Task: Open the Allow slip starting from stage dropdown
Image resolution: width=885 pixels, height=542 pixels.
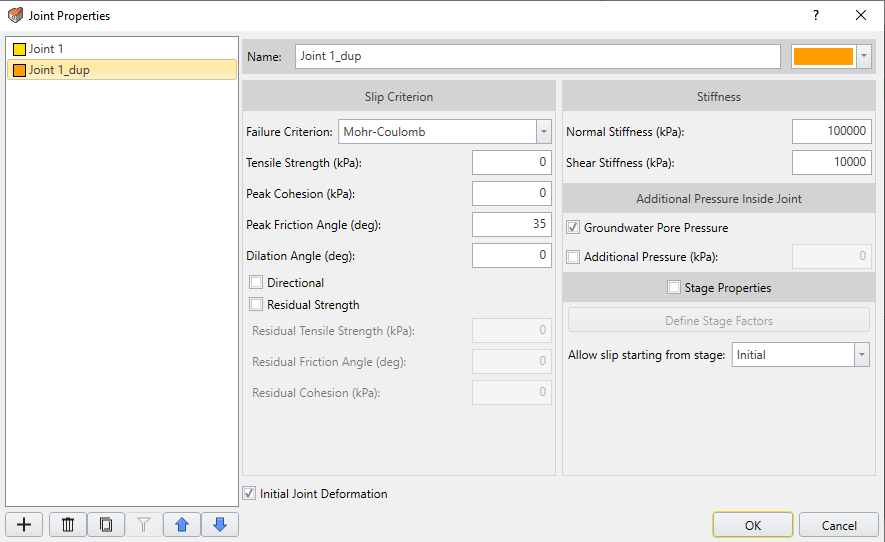Action: [861, 355]
